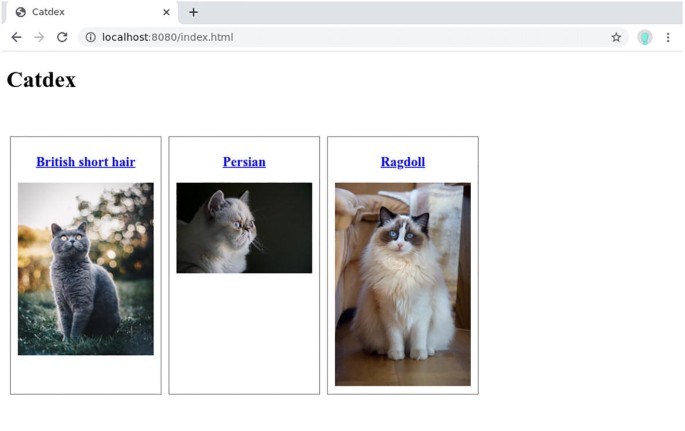
Task: Open the browser profile avatar
Action: coord(645,37)
